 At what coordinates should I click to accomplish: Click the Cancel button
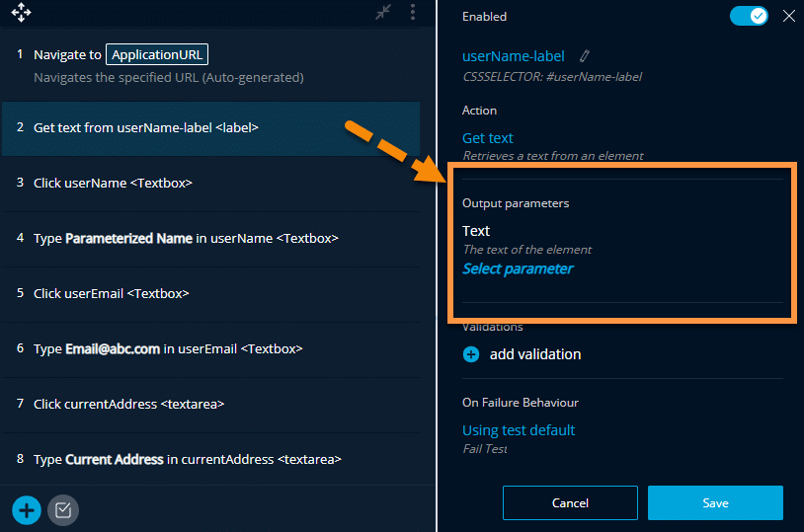pyautogui.click(x=570, y=502)
